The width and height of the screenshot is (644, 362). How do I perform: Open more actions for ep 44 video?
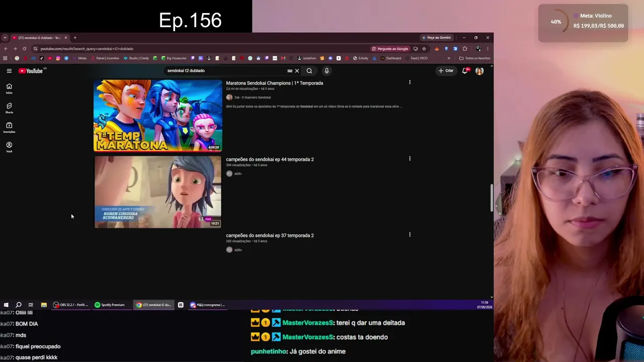pos(410,159)
